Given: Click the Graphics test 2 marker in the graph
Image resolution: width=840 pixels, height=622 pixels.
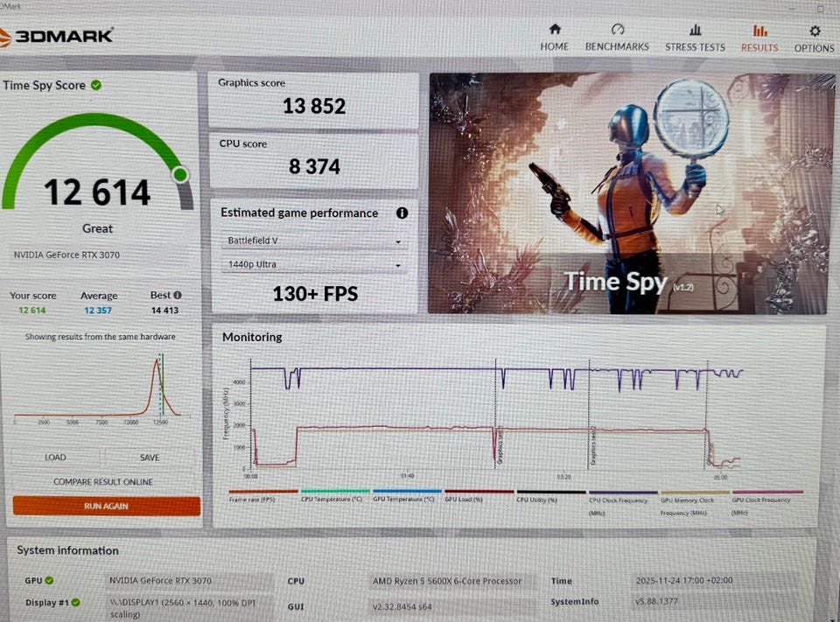Looking at the screenshot, I should [592, 446].
